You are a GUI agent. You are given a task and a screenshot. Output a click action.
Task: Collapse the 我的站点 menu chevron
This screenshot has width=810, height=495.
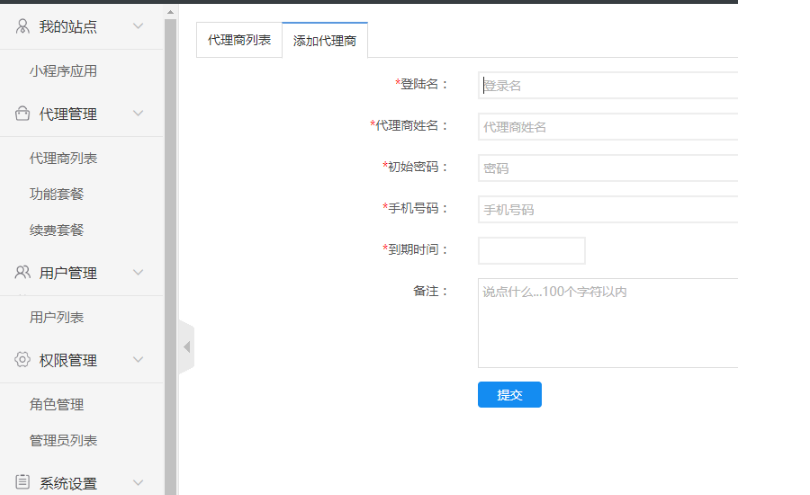tap(138, 27)
